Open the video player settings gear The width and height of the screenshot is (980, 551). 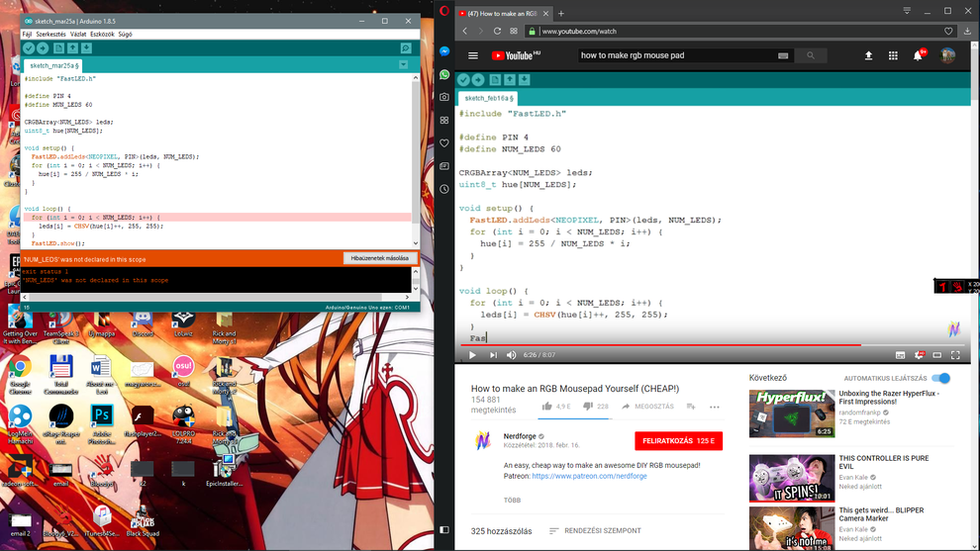coord(919,355)
